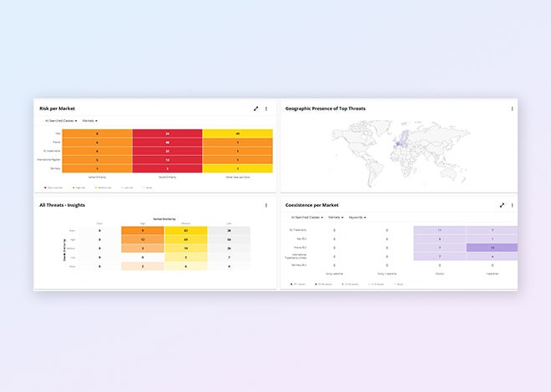The image size is (551, 392).
Task: Open the Coexistence per Market kebab menu
Action: point(512,204)
